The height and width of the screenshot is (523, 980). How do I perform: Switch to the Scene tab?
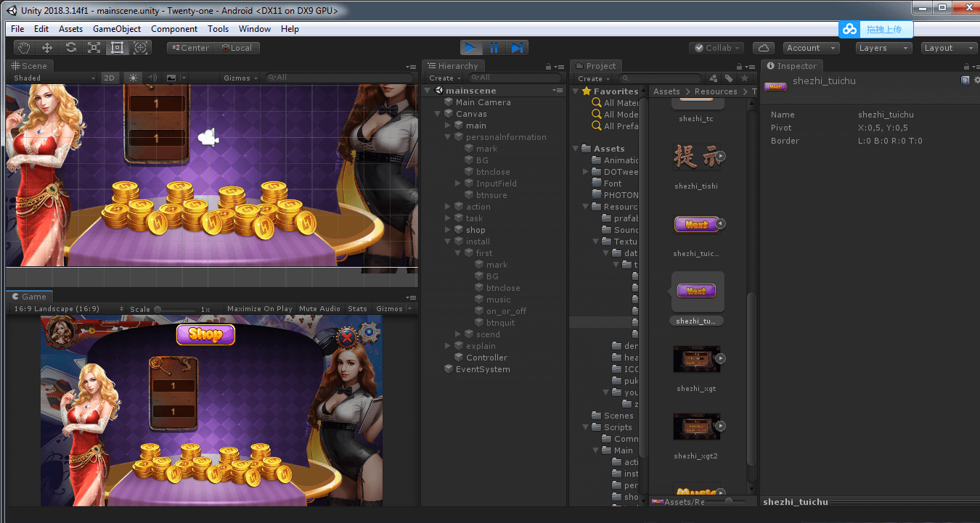(29, 66)
